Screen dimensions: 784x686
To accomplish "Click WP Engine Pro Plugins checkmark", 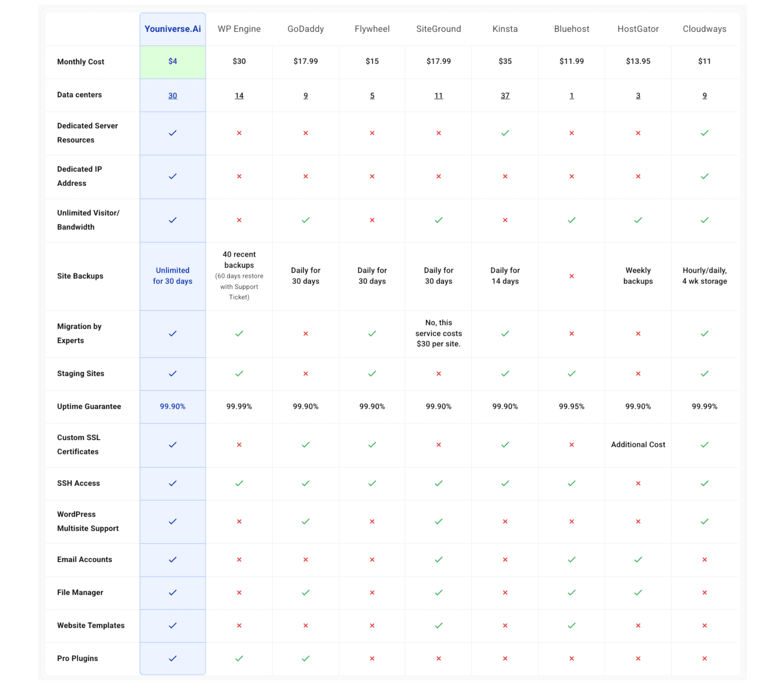I will (239, 658).
